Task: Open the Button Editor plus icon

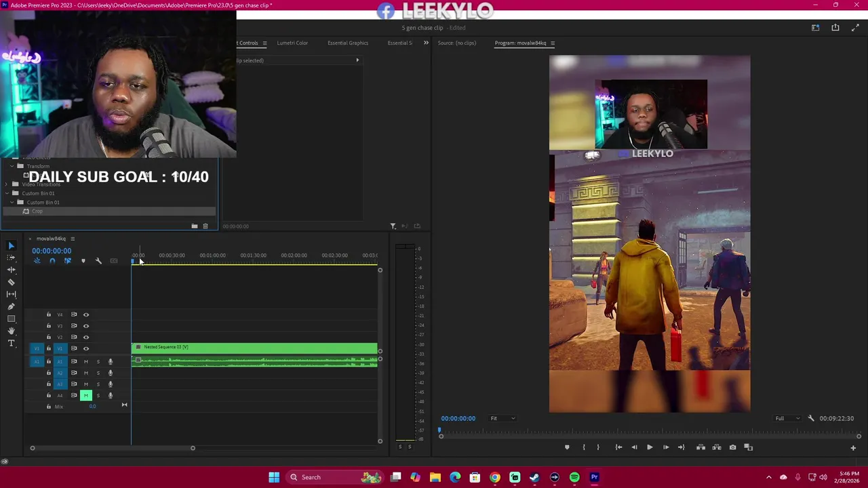Action: 853,447
